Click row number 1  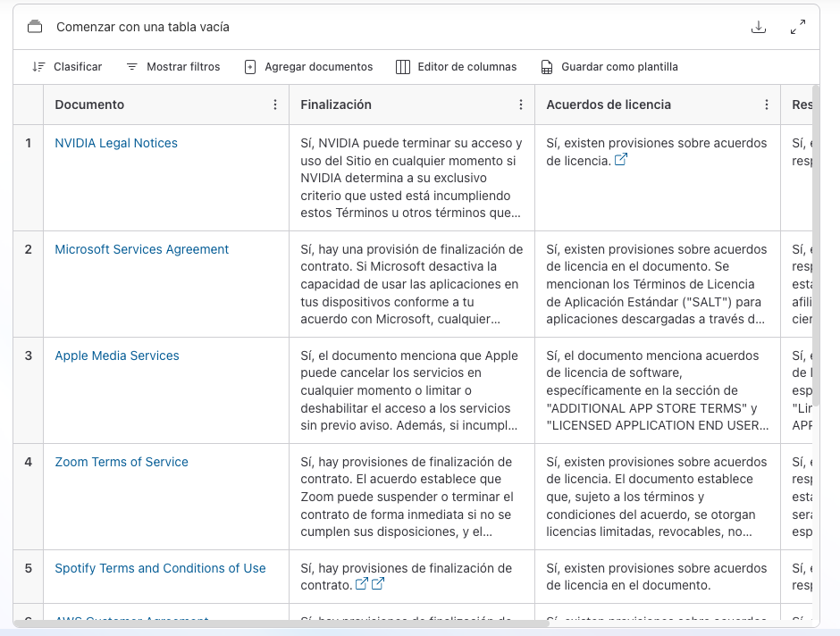[x=29, y=143]
